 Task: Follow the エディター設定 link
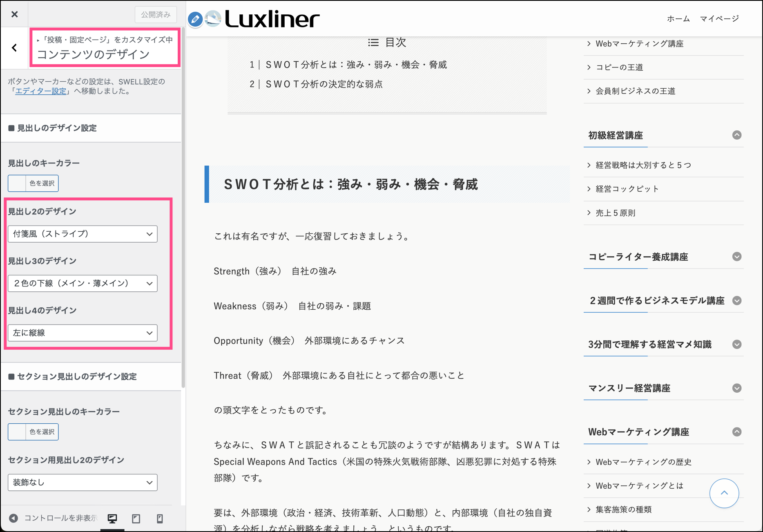click(40, 91)
